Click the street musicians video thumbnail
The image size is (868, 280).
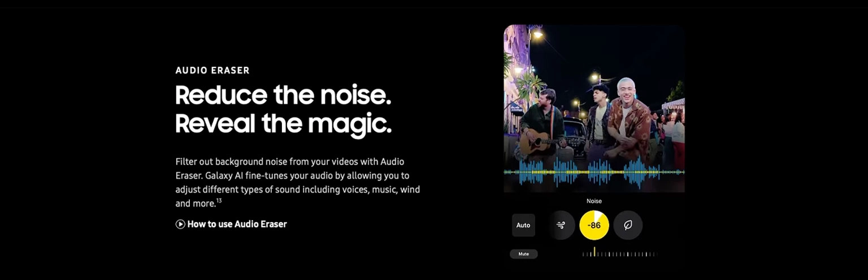(594, 108)
